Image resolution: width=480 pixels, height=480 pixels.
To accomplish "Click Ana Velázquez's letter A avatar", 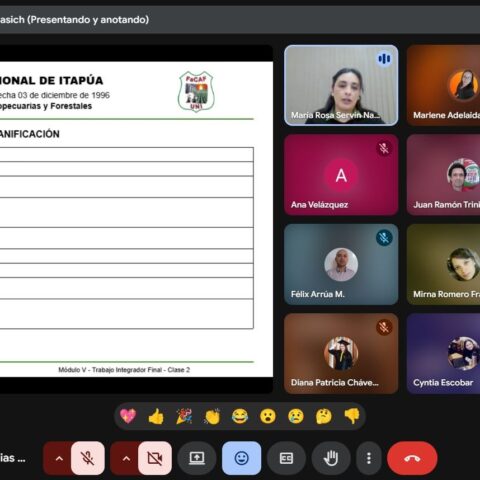I will (341, 175).
